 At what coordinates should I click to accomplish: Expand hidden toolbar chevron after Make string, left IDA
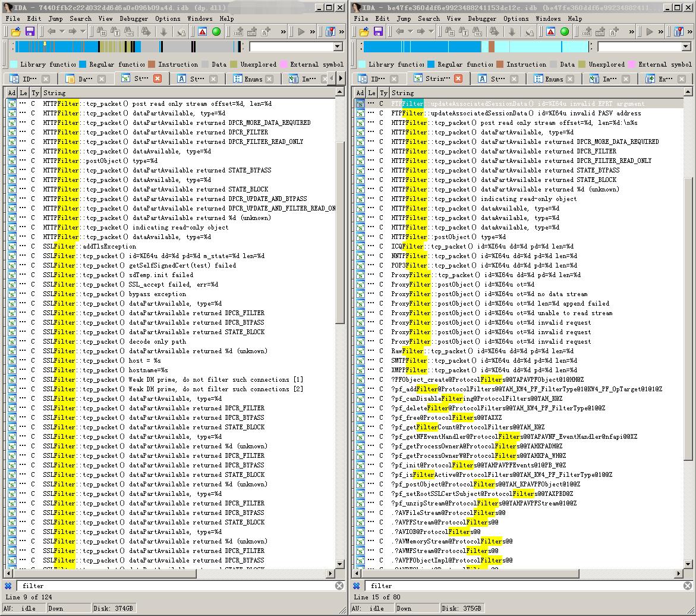(x=283, y=32)
